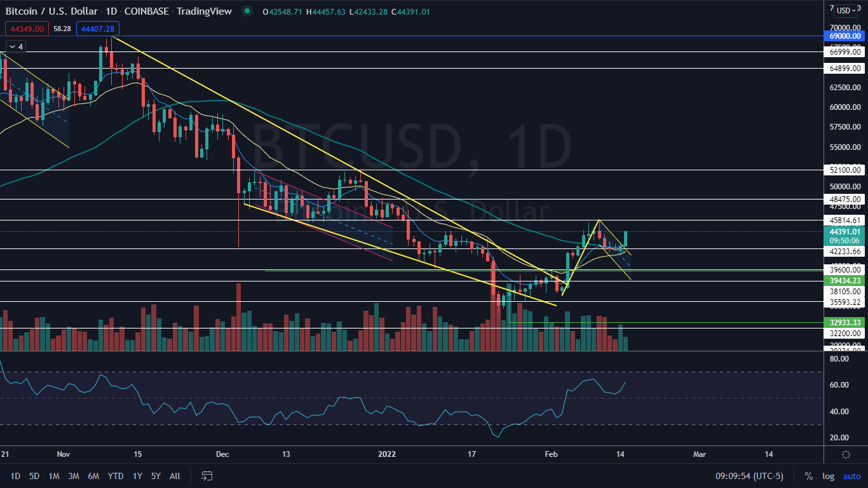Toggle auto scale mode
This screenshot has height=488, width=868.
point(851,476)
